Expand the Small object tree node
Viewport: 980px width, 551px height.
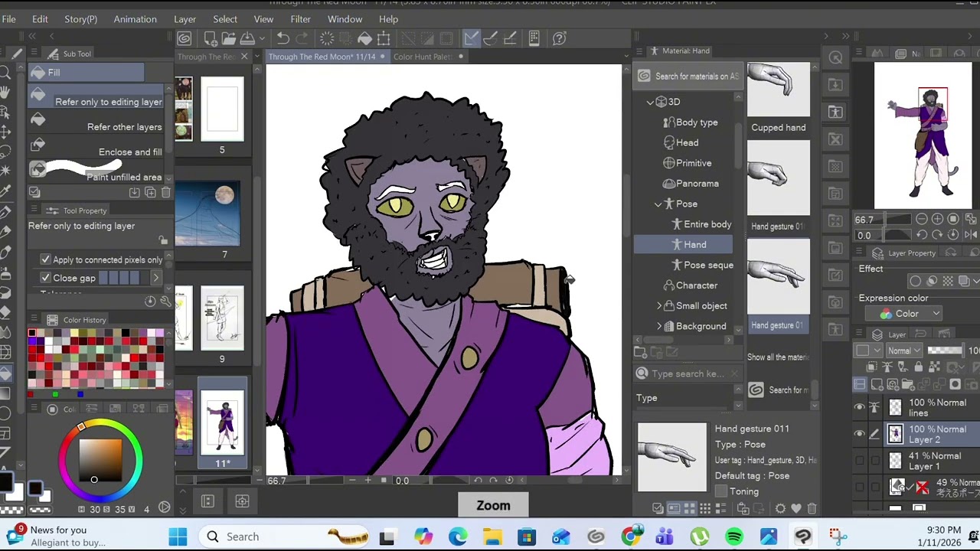coord(659,306)
